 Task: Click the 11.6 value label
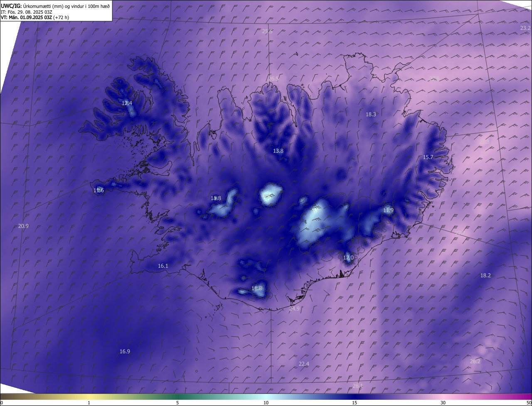point(99,190)
